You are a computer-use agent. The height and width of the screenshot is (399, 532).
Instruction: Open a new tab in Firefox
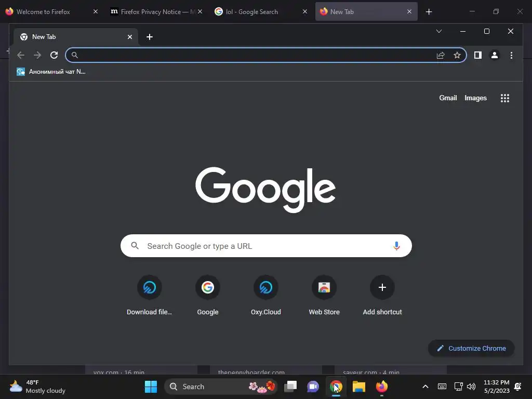429,12
